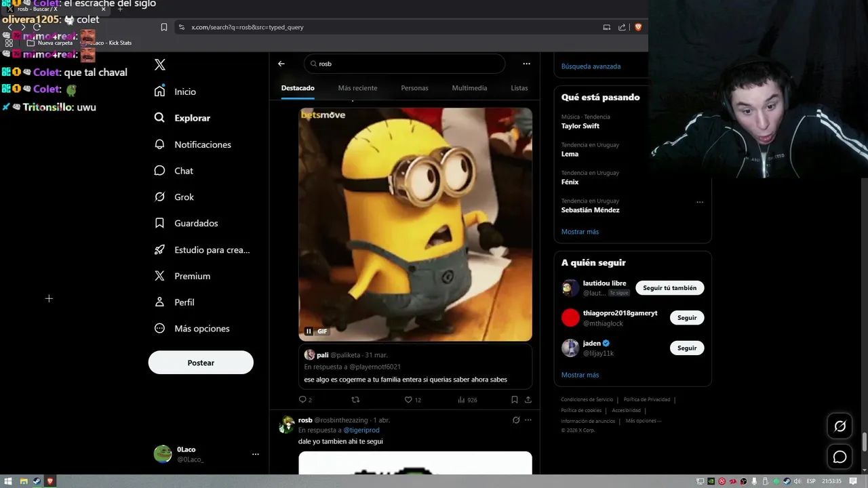Reply to the pali quote post
Viewport: 868px width, 488px height.
305,400
